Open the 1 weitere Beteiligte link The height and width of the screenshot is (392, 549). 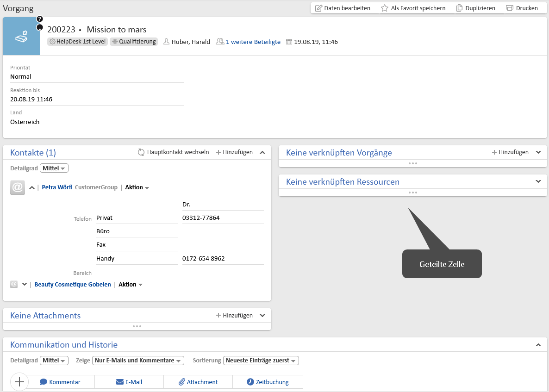[x=253, y=42]
